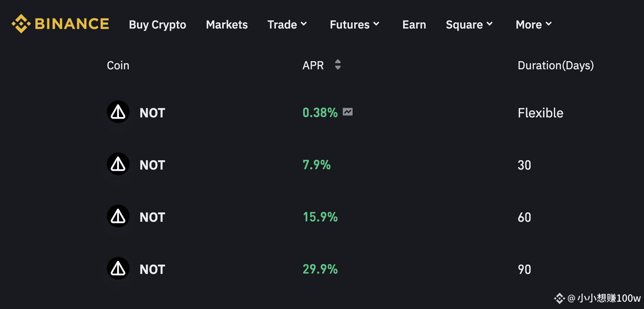
Task: Toggle the APR sort arrows
Action: pyautogui.click(x=337, y=64)
